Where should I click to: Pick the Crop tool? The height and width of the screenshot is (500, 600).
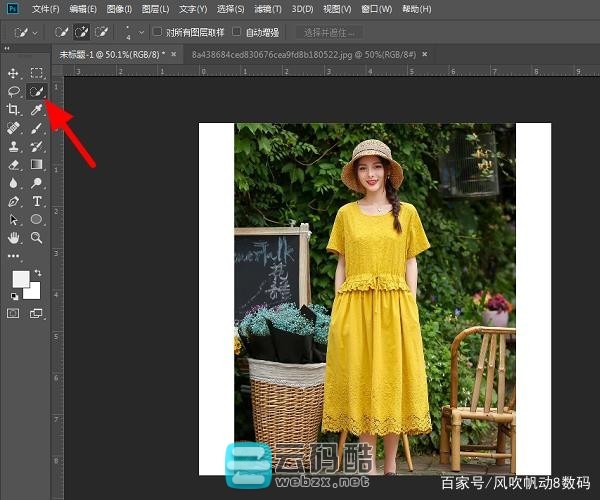[x=14, y=109]
